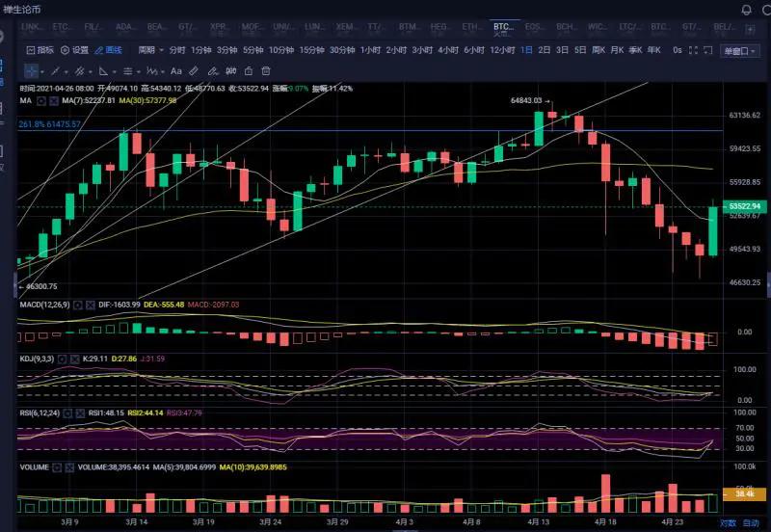Expand channel tool dropdown arrow
This screenshot has height=532, width=771.
[x=90, y=72]
